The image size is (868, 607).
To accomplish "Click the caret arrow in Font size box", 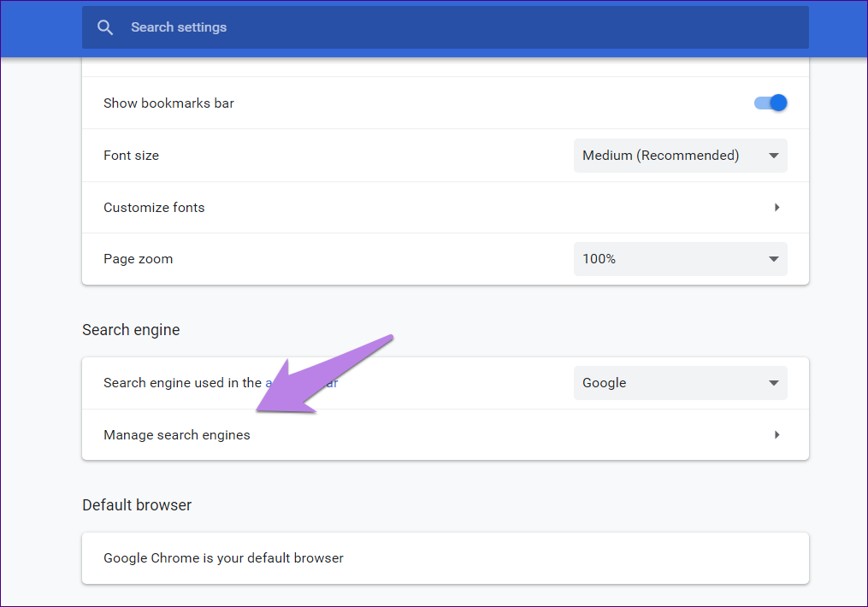I will [773, 156].
